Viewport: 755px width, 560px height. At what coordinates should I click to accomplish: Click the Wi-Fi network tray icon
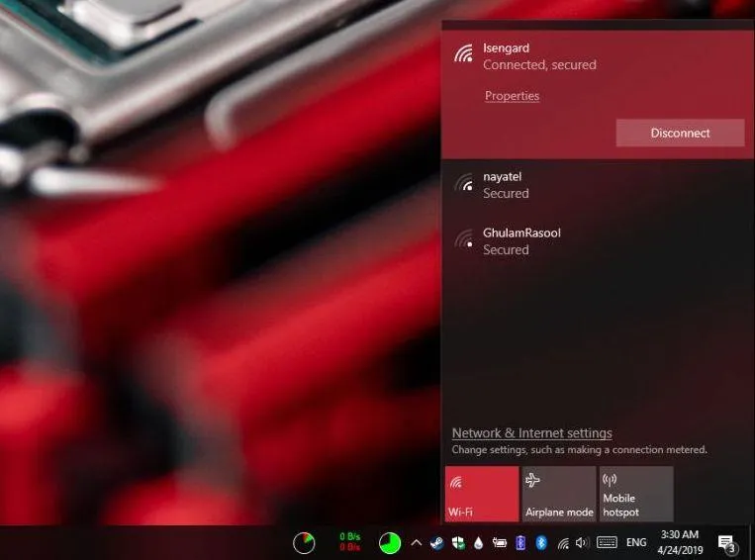pyautogui.click(x=563, y=542)
